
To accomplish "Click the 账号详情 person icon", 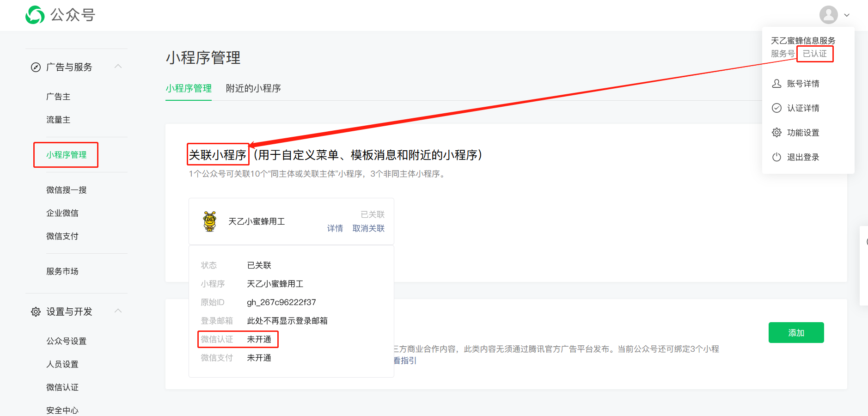I will tap(776, 84).
